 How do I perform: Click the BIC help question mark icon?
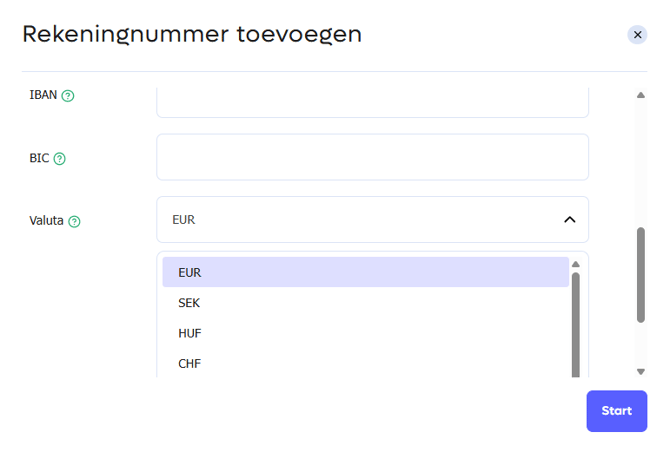click(59, 159)
